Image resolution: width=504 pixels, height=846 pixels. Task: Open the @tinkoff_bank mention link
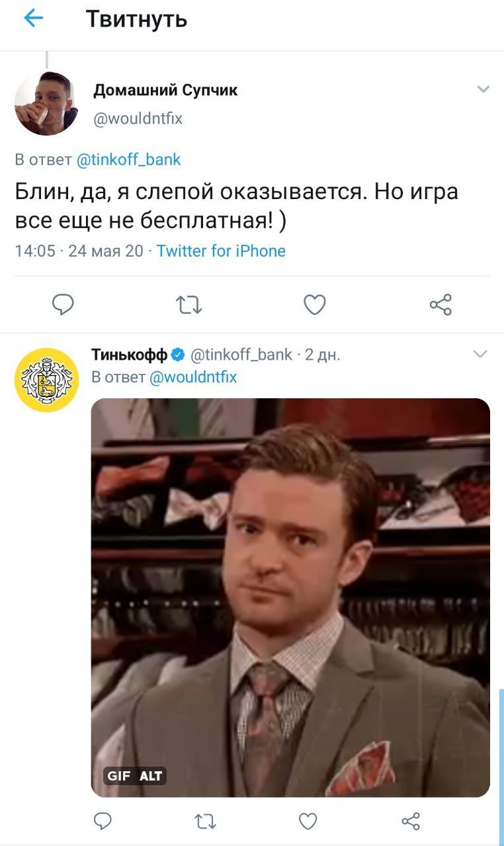pyautogui.click(x=129, y=159)
